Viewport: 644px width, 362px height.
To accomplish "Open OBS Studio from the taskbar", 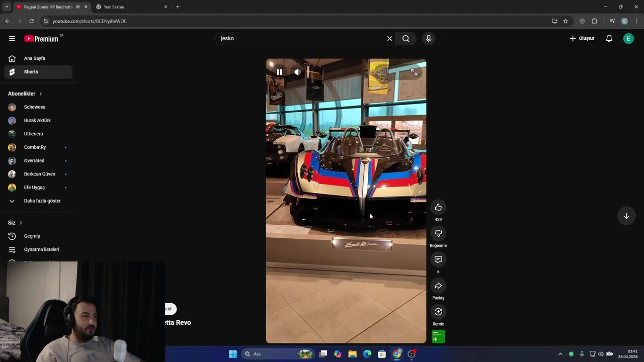I will [412, 354].
